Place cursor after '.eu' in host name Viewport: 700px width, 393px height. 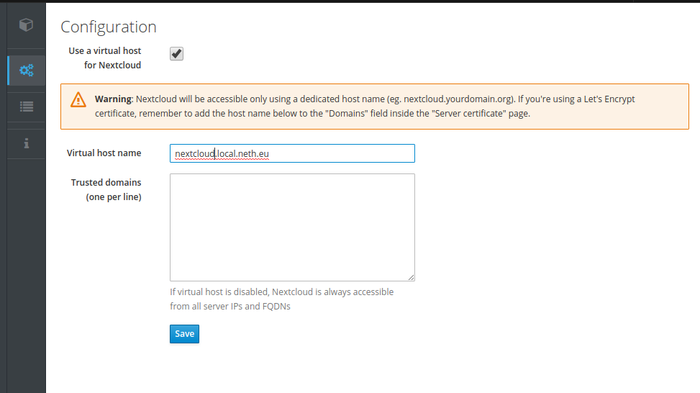(270, 153)
